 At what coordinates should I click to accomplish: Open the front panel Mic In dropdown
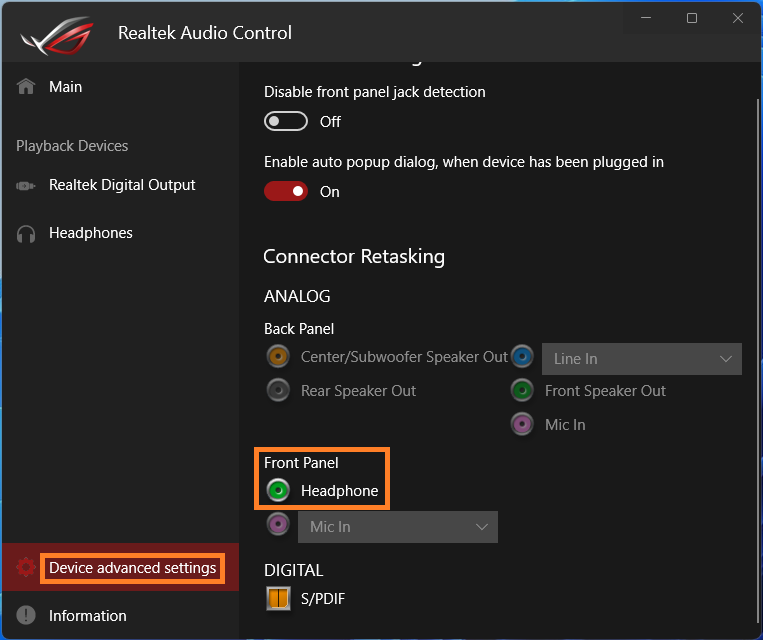[x=398, y=527]
